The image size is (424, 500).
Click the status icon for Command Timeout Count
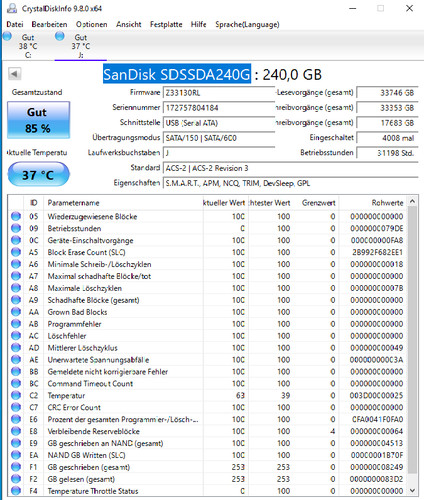[16, 383]
